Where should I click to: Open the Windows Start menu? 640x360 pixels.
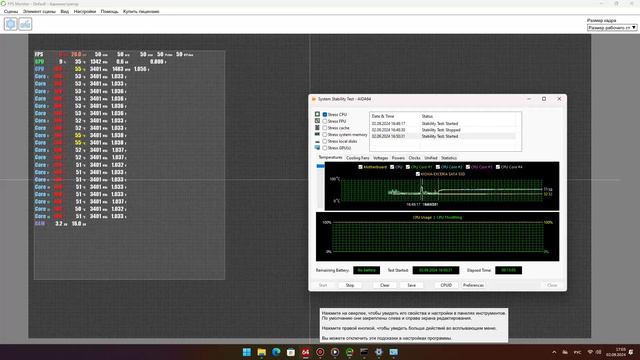(x=247, y=352)
